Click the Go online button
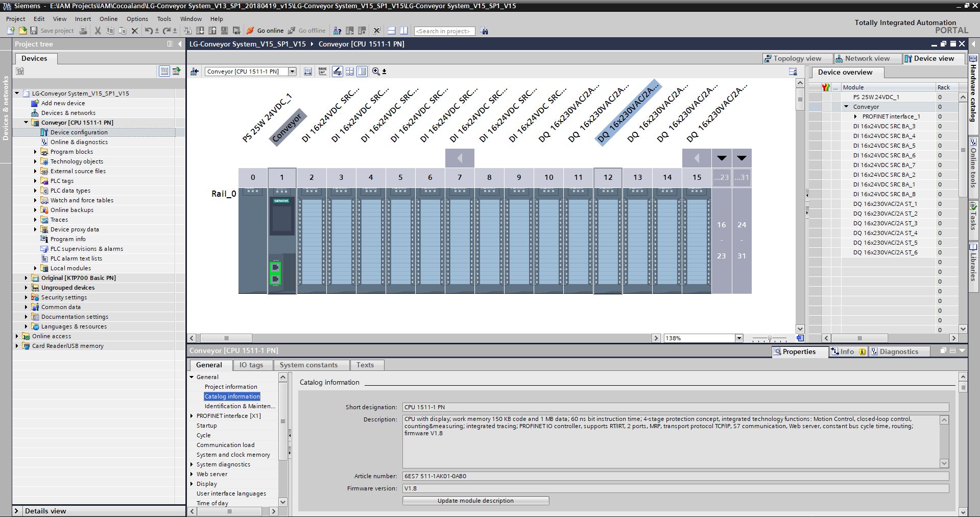Viewport: 980px width, 517px height. point(265,31)
